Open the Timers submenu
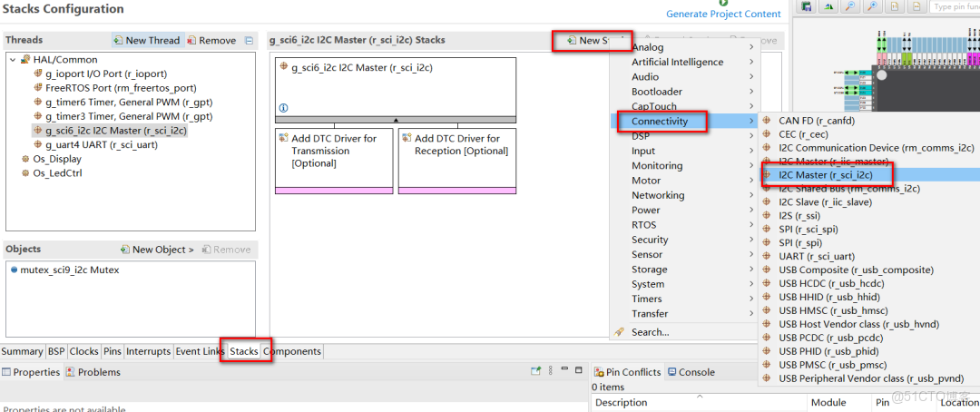980x412 pixels. [x=684, y=299]
